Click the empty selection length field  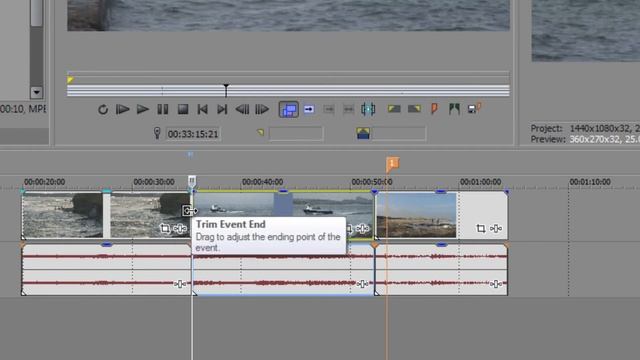tap(399, 133)
